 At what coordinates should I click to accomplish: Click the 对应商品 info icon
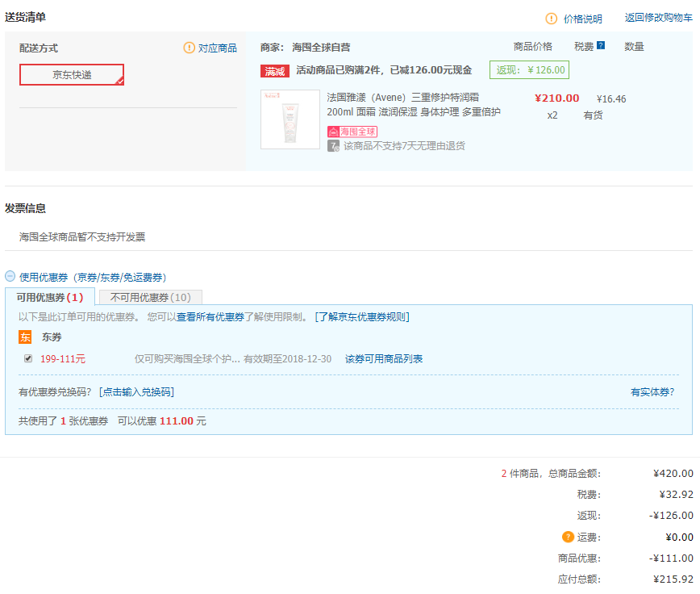click(190, 48)
